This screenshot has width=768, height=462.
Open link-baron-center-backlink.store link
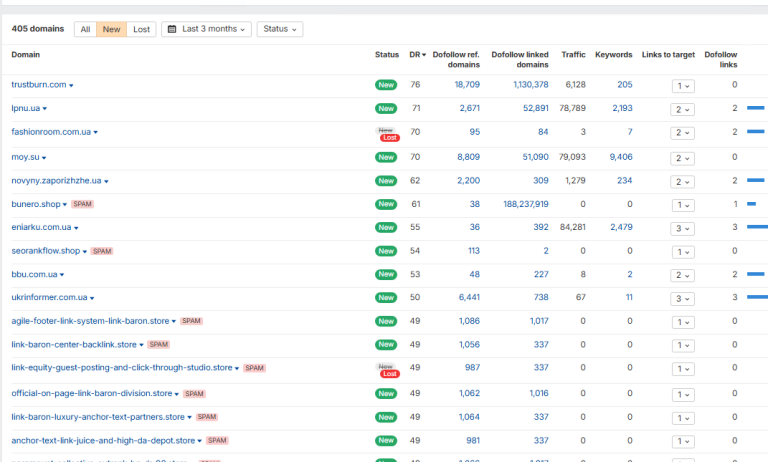tap(74, 344)
